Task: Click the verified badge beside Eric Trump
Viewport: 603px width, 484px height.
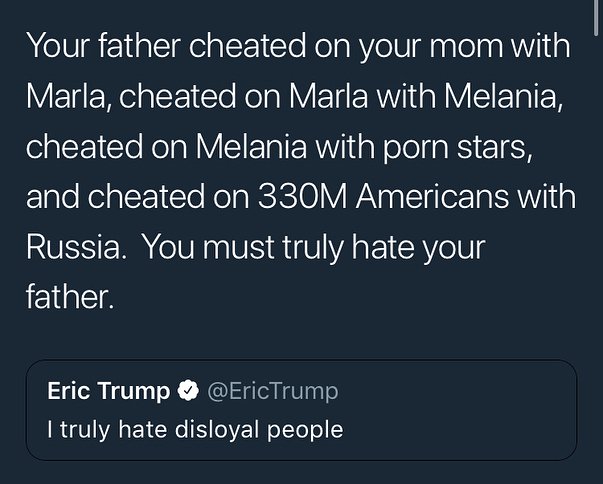Action: point(187,391)
